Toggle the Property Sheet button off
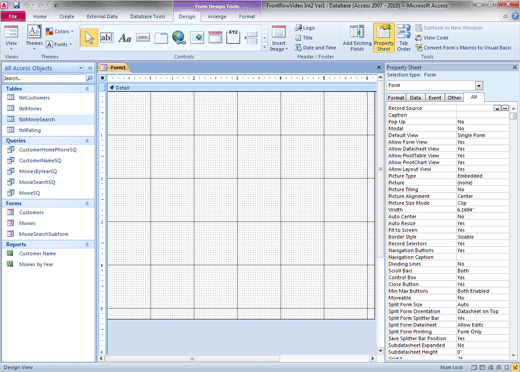The height and width of the screenshot is (372, 520). point(384,38)
